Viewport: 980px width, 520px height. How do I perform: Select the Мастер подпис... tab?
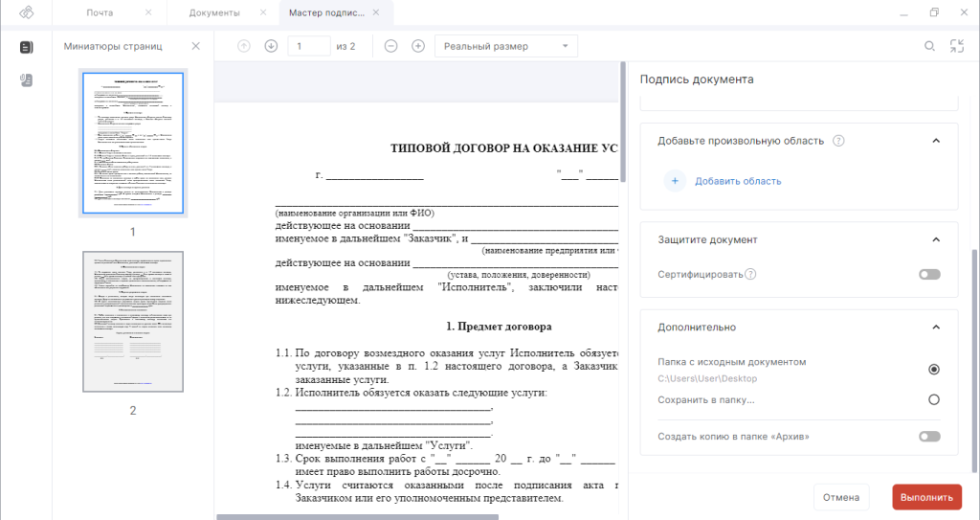pyautogui.click(x=326, y=12)
